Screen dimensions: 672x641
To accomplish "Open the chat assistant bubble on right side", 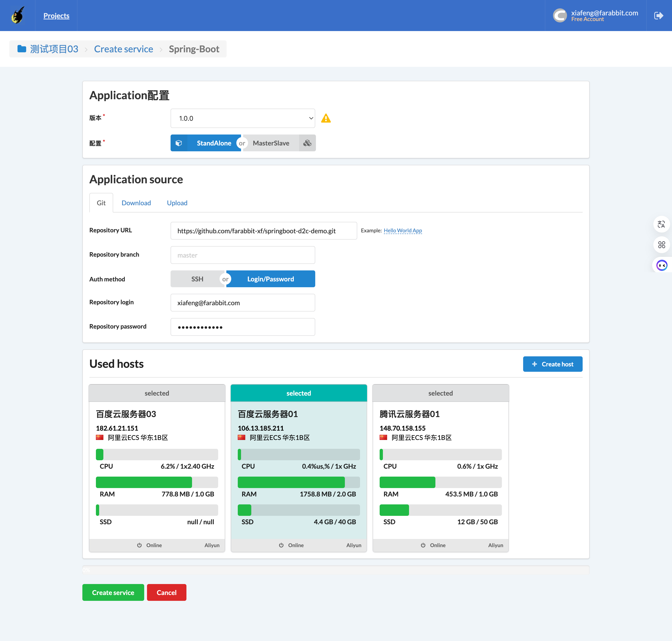I will [662, 265].
